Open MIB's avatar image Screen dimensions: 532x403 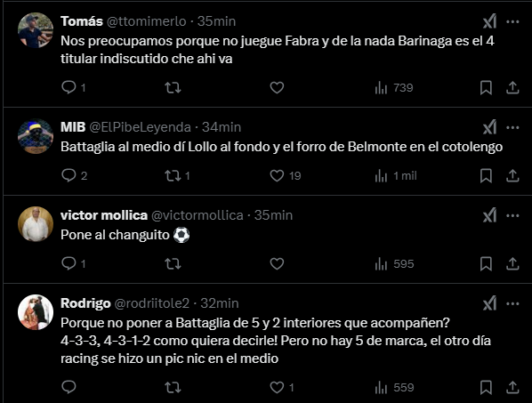click(36, 136)
